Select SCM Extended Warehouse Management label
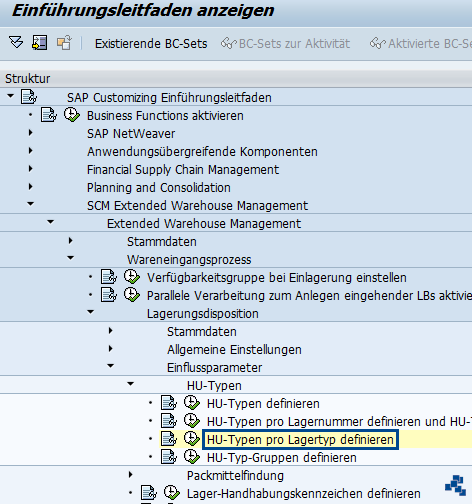 [x=197, y=206]
